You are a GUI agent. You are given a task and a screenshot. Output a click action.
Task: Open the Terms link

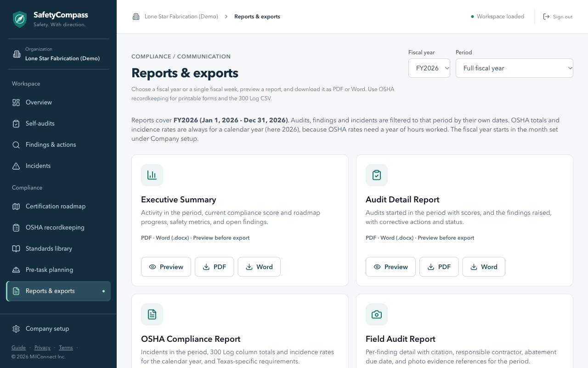[x=66, y=348]
